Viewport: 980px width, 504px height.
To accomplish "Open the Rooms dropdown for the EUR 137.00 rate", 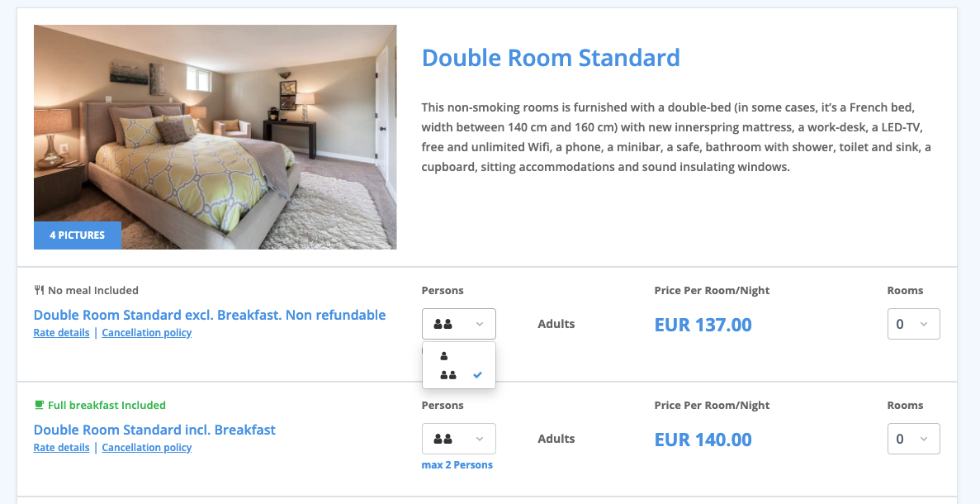I will [913, 324].
